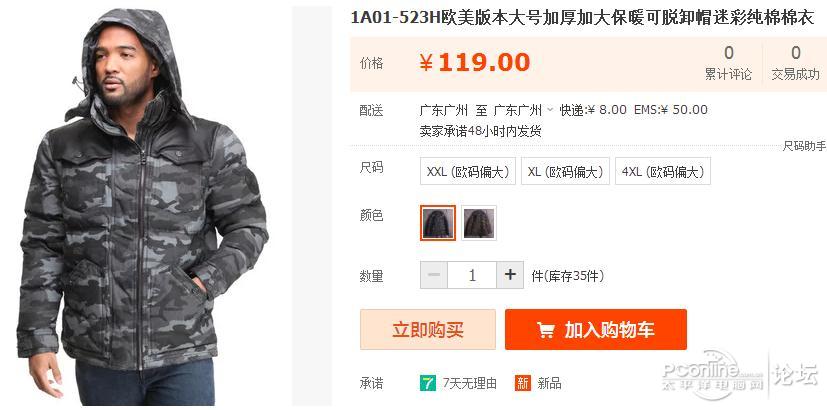Image resolution: width=827 pixels, height=410 pixels.
Task: Click the shopping cart icon
Action: tap(546, 330)
